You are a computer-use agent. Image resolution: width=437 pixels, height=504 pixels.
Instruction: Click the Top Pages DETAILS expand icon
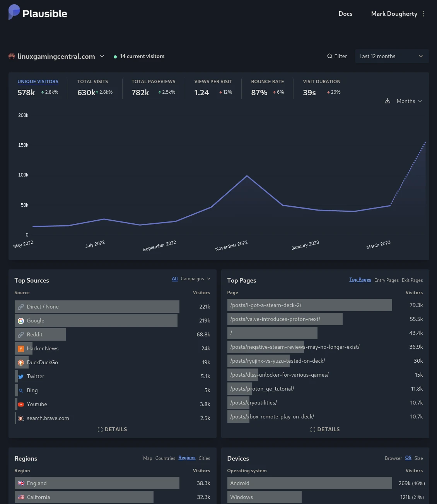(313, 430)
